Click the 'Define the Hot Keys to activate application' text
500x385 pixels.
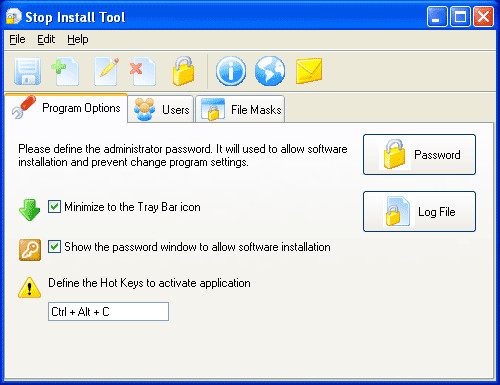[149, 283]
